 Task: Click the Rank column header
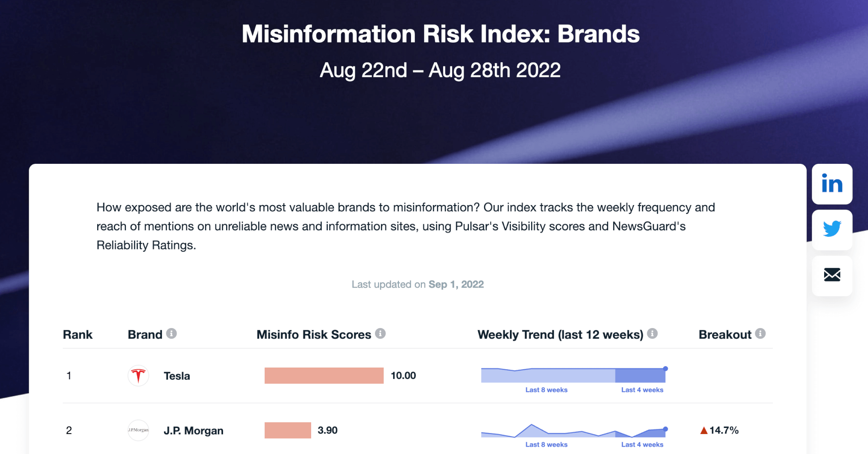point(78,335)
